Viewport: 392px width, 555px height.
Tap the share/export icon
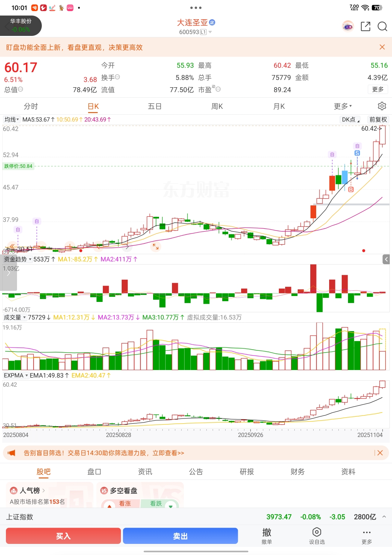365,26
